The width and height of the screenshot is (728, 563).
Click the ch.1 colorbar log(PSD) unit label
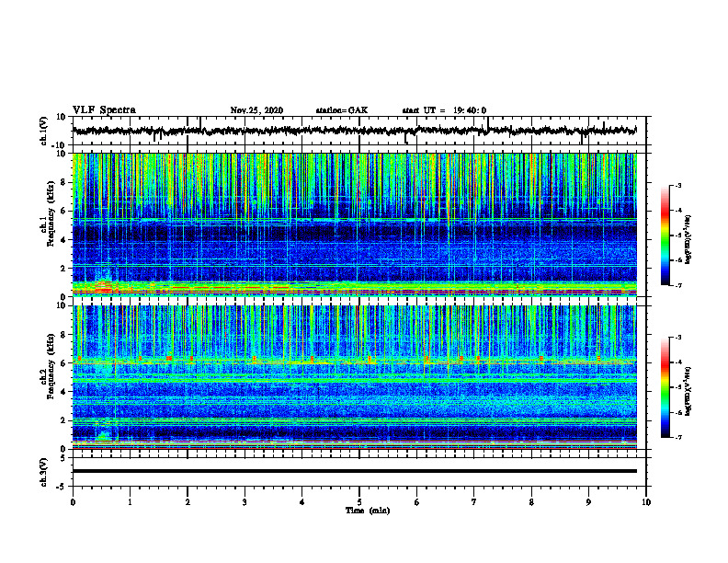pos(688,239)
